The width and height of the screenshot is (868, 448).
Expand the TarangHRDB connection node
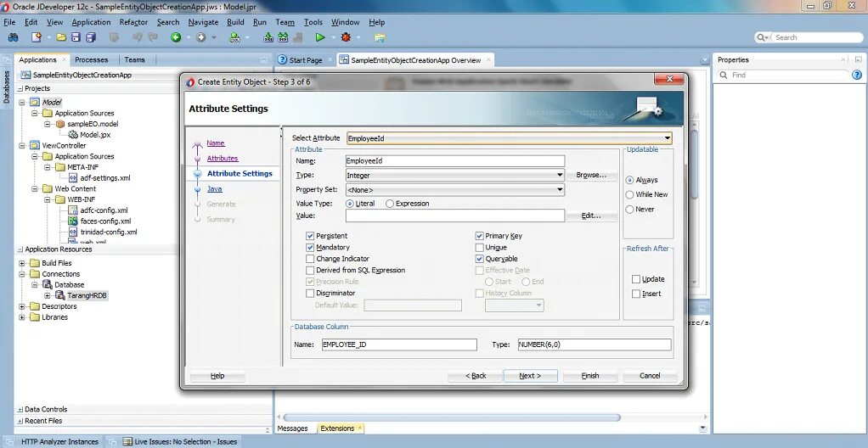click(x=48, y=295)
